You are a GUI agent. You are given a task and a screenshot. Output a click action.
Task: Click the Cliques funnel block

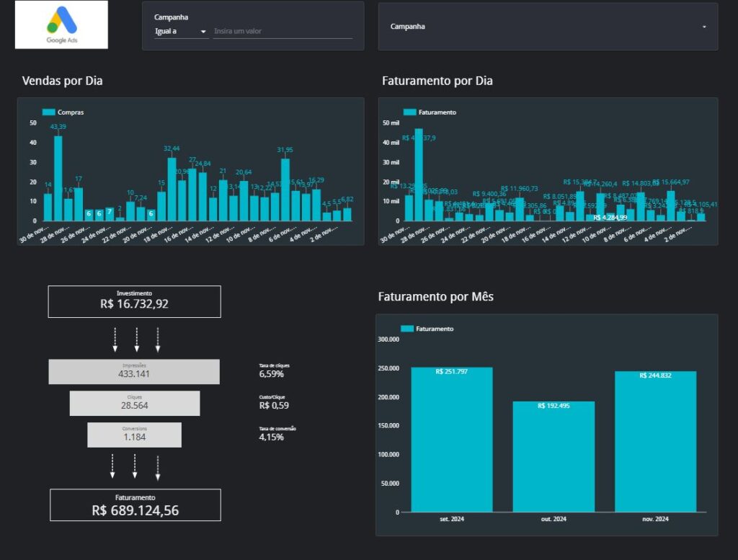click(134, 403)
